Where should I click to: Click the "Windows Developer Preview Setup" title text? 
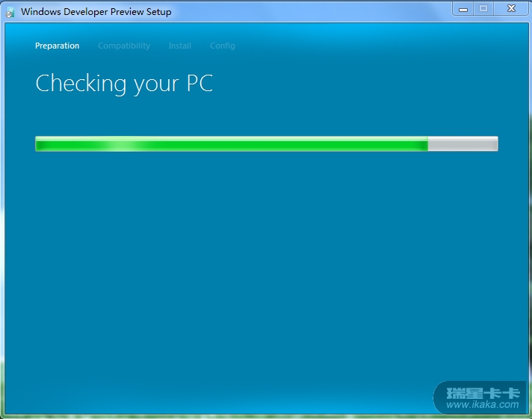pos(96,12)
